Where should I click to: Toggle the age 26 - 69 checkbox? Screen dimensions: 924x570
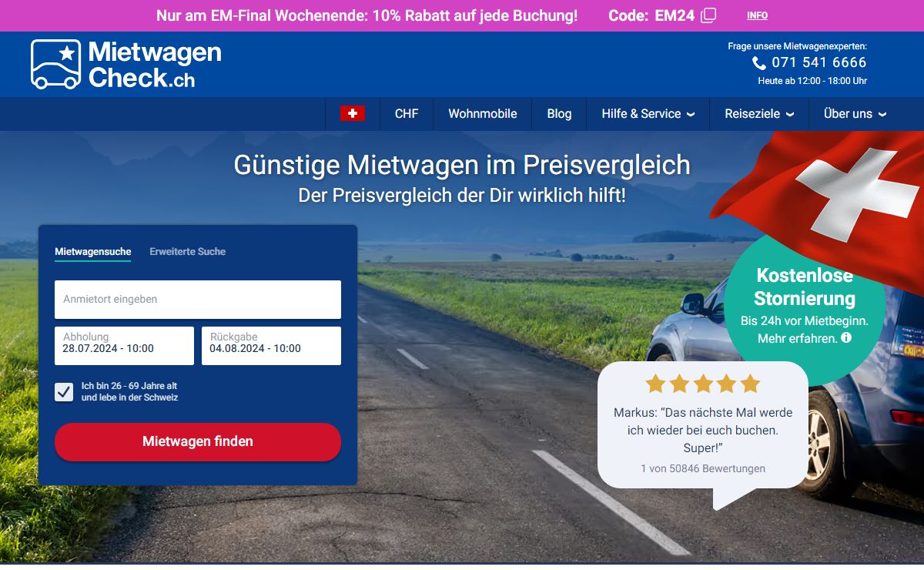tap(64, 391)
